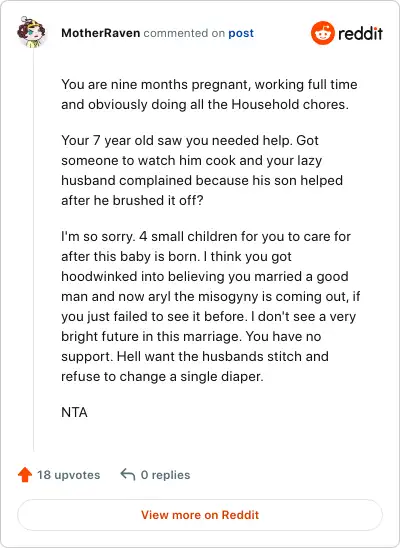Select the '18 upvotes' count label

tap(69, 475)
